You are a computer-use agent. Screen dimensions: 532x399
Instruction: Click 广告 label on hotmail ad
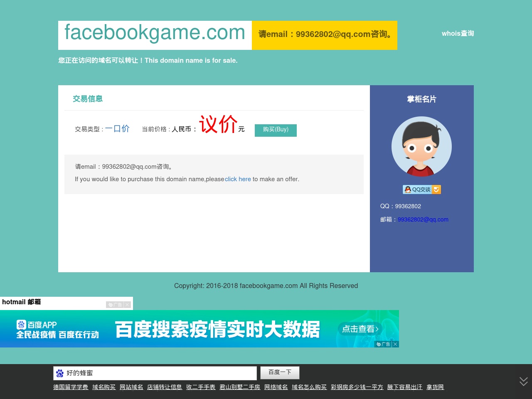point(115,305)
